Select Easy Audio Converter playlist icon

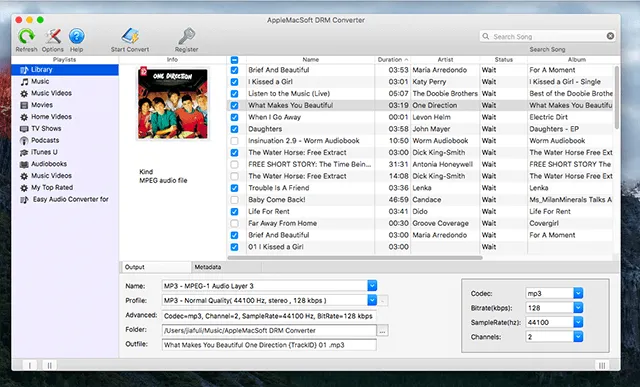pos(24,200)
